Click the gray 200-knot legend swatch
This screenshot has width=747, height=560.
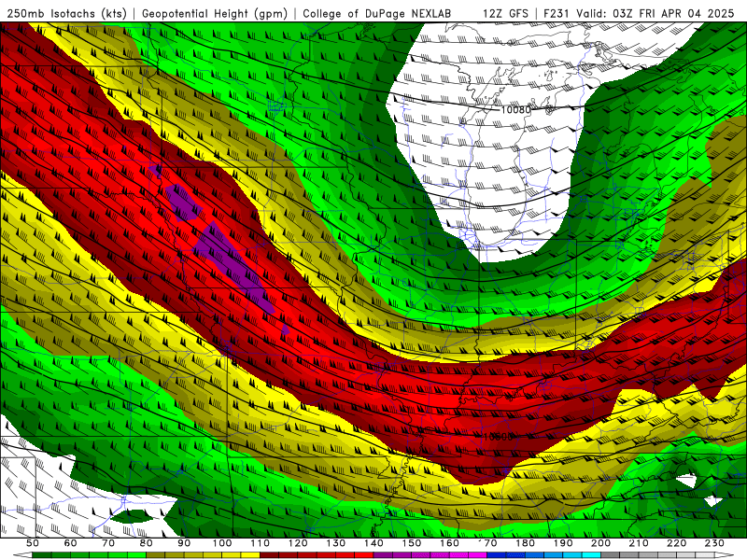[x=611, y=554]
